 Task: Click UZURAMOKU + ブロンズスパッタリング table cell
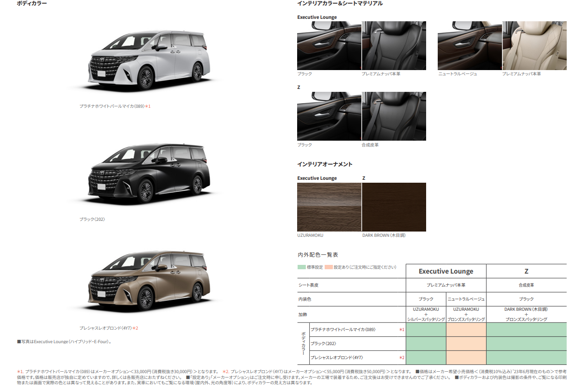pos(466,315)
